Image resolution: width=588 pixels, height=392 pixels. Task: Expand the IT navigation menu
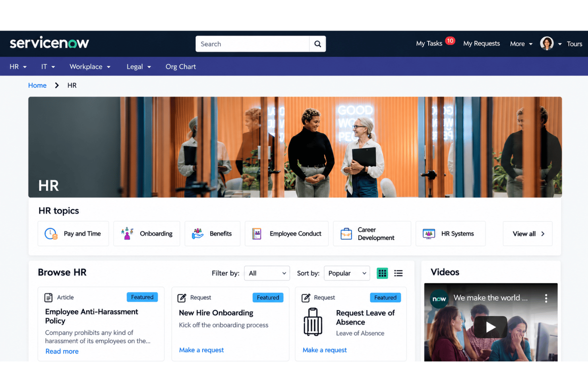click(48, 67)
